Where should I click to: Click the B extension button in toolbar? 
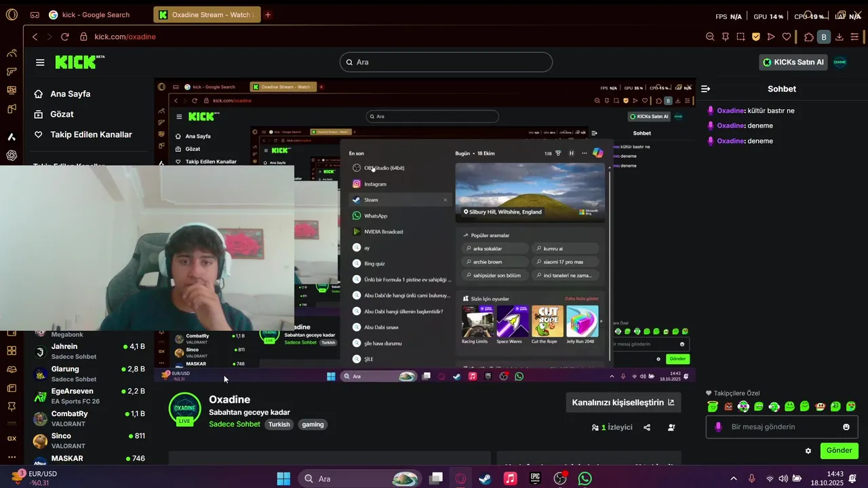click(x=824, y=37)
